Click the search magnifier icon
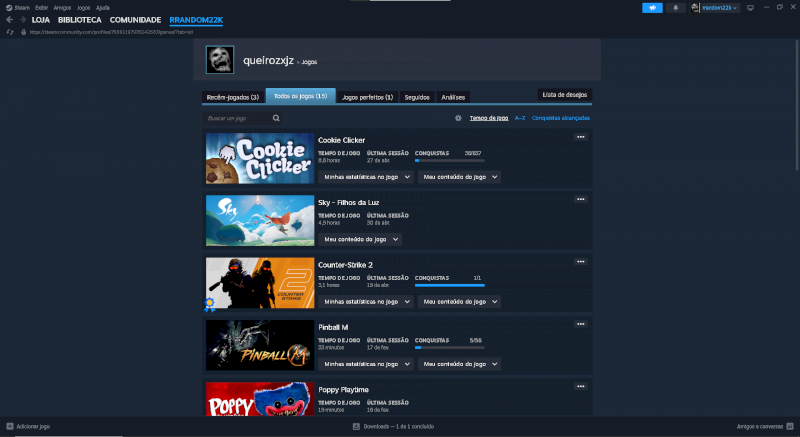Viewport: 800px width, 437px height. pos(276,118)
